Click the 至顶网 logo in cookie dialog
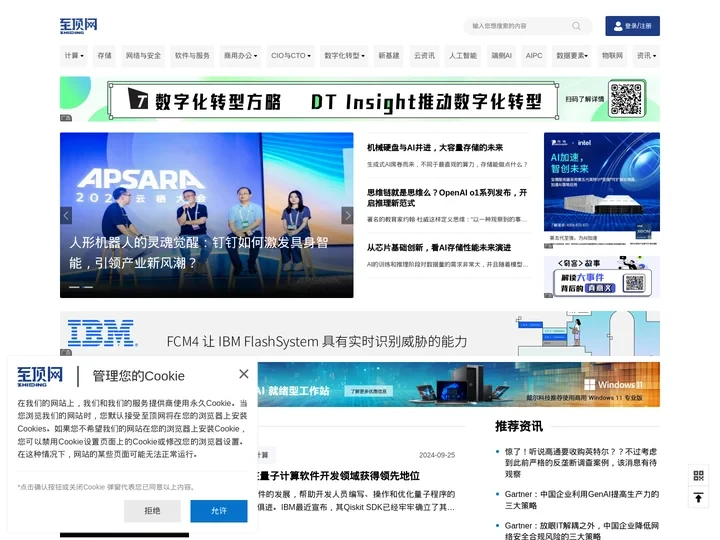 pyautogui.click(x=40, y=376)
